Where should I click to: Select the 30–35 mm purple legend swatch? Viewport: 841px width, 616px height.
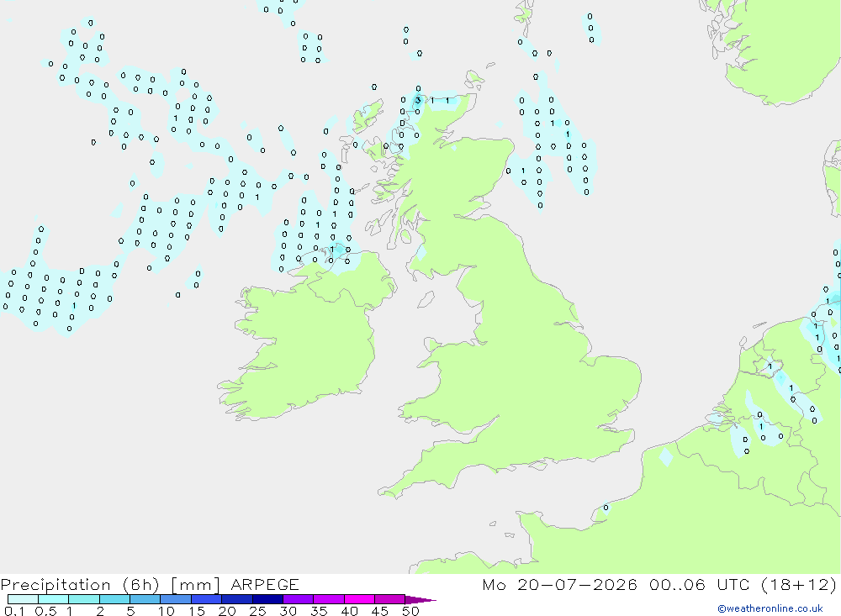pyautogui.click(x=299, y=599)
